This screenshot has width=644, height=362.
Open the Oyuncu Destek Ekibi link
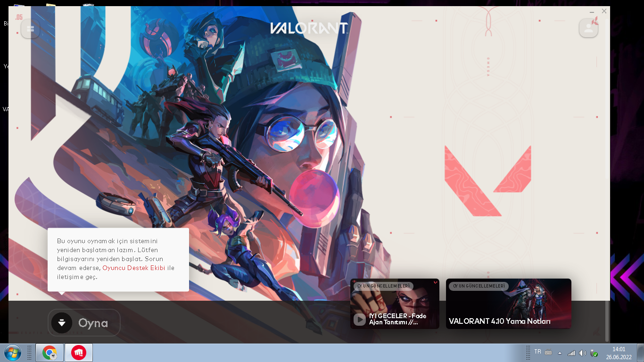134,268
